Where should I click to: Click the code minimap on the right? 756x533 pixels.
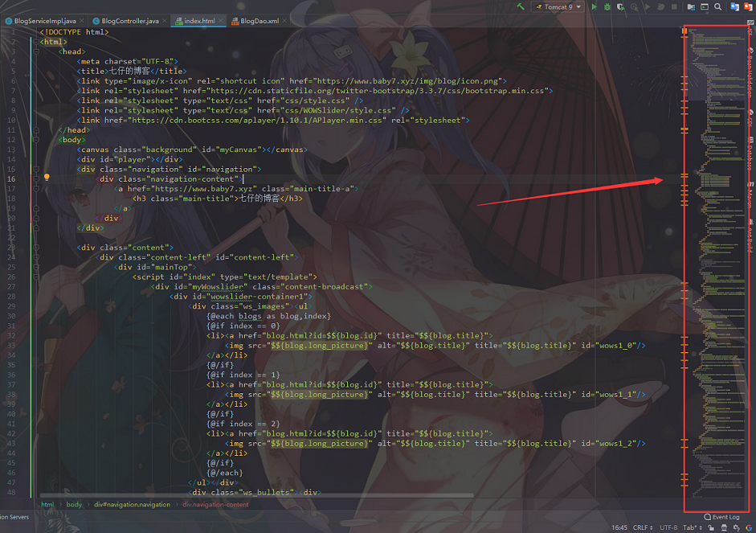[x=717, y=263]
